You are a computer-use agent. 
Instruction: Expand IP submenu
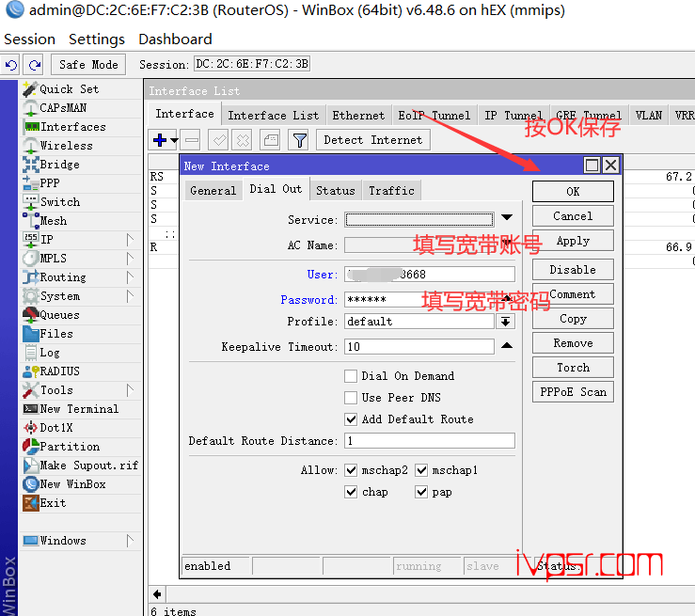point(130,240)
